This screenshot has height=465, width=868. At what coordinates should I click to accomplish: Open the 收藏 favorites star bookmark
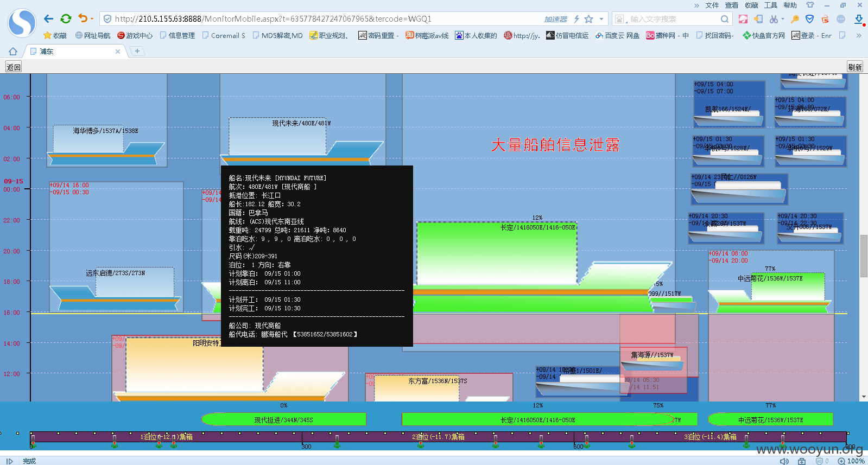pyautogui.click(x=55, y=35)
